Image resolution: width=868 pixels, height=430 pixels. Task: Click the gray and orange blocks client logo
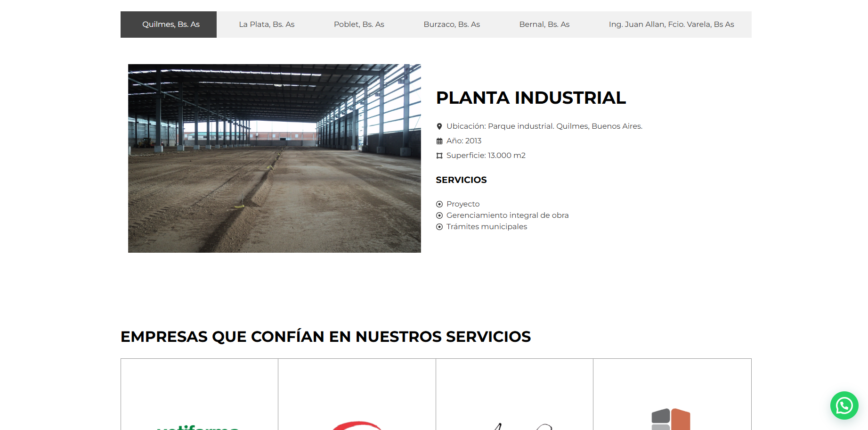click(x=671, y=419)
